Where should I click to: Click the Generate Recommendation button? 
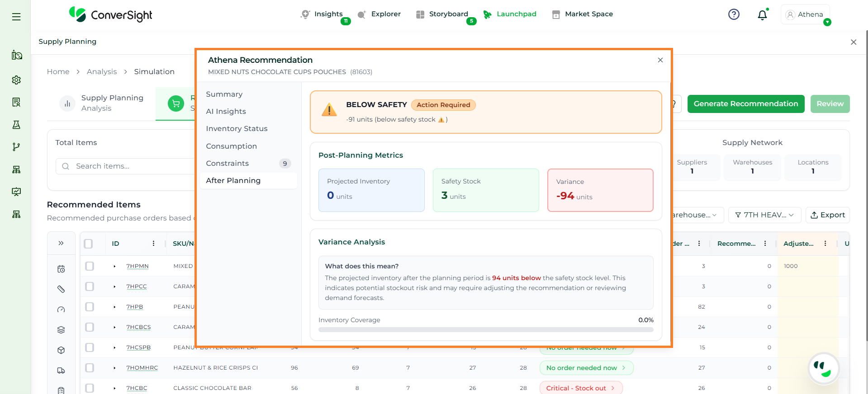coord(745,104)
